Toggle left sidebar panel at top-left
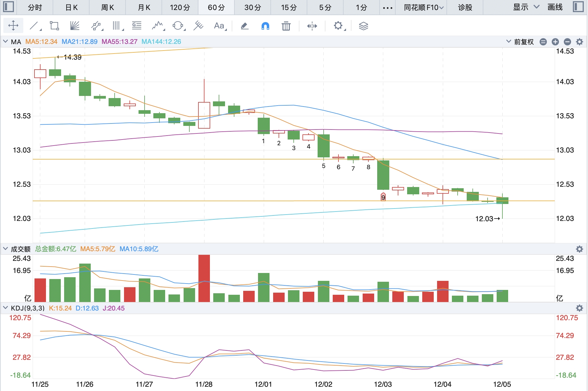The image size is (588, 391). [8, 7]
